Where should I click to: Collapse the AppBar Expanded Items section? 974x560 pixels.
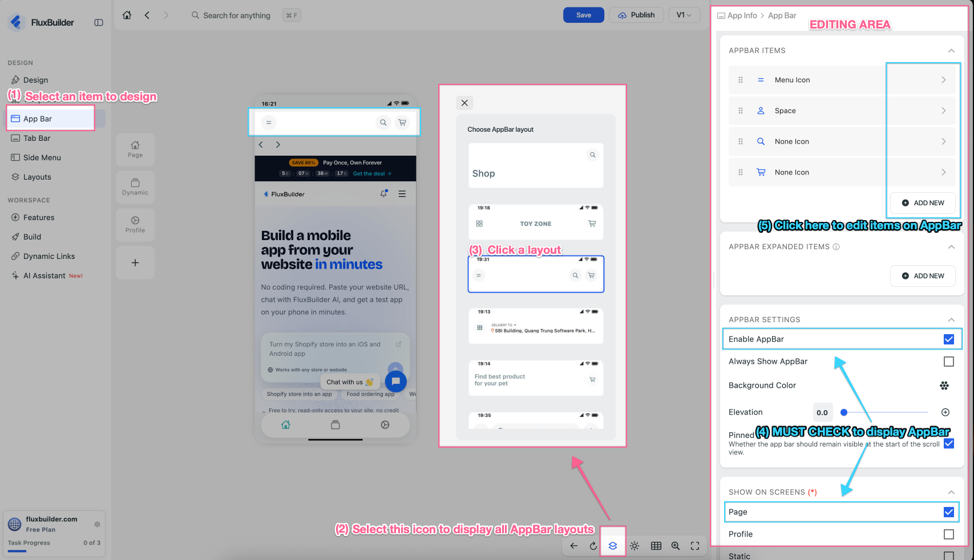click(951, 247)
